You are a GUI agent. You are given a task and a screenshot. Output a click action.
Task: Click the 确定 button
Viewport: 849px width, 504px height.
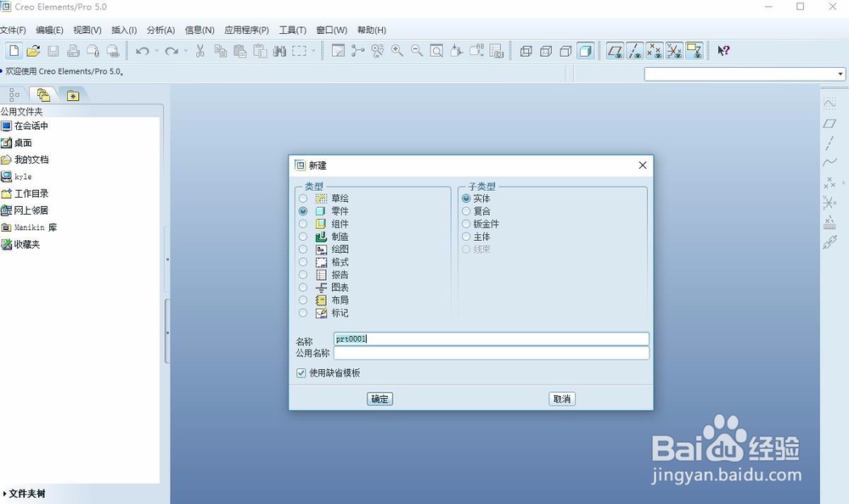(x=380, y=399)
